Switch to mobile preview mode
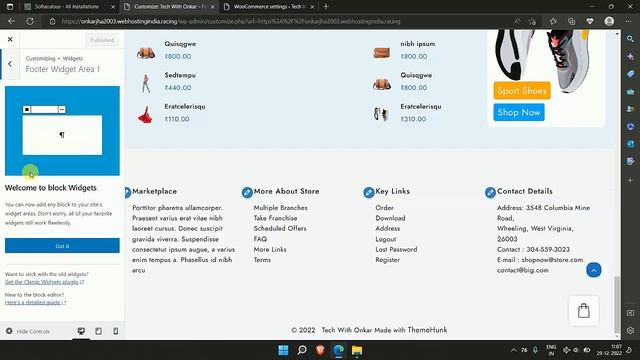Screen dimensions: 640x360 [116, 331]
